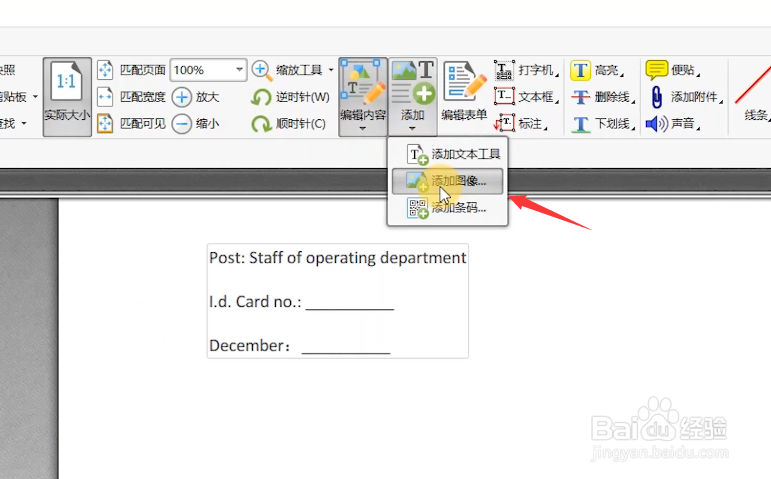Select the Zoom Tool magnifier icon
771x479 pixels.
262,70
